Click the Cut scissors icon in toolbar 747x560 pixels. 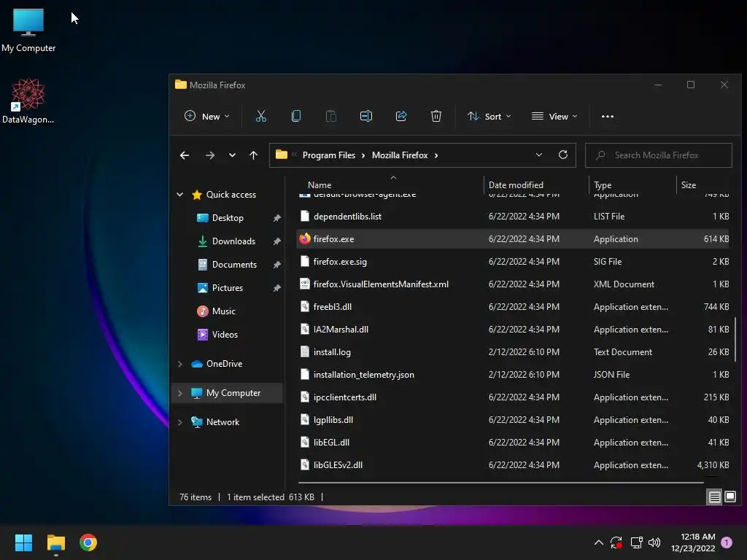260,116
